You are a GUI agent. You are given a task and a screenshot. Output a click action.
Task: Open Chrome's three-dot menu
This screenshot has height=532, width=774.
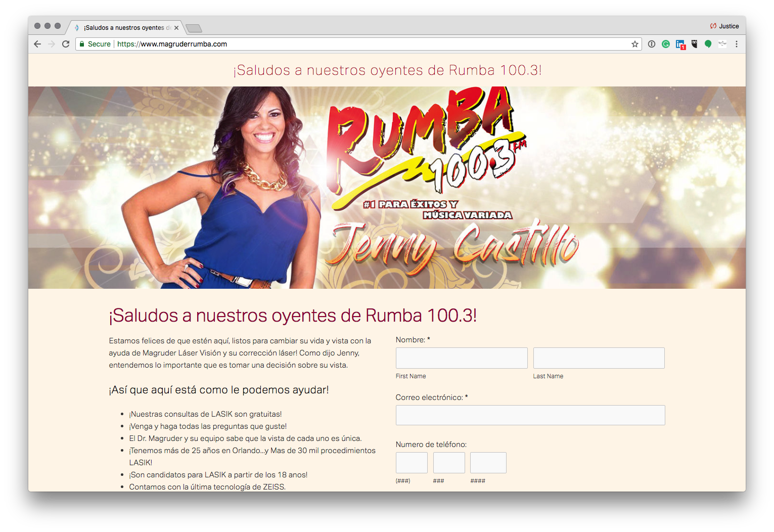(x=737, y=44)
